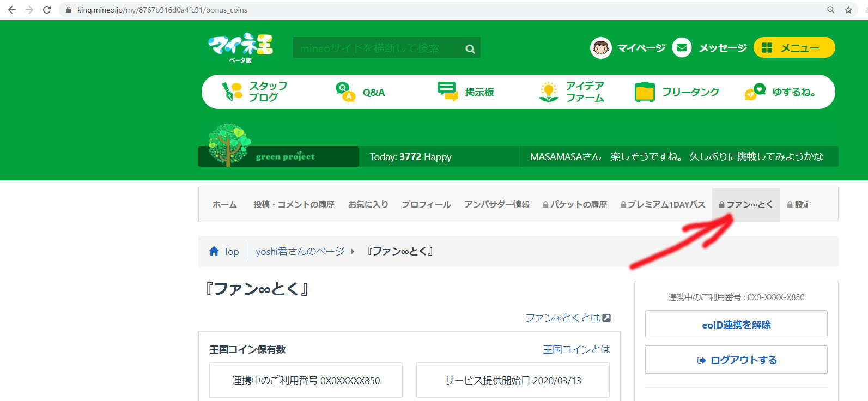Open the 掲示板 board
Screen dimensions: 868x401
466,92
